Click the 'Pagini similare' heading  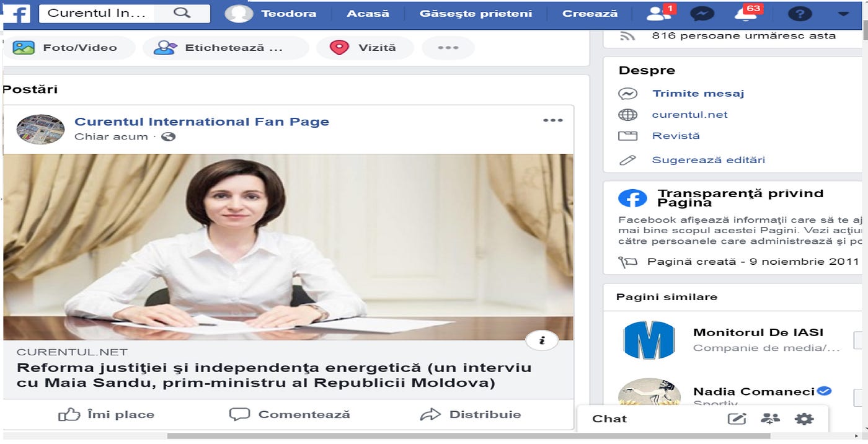point(666,297)
